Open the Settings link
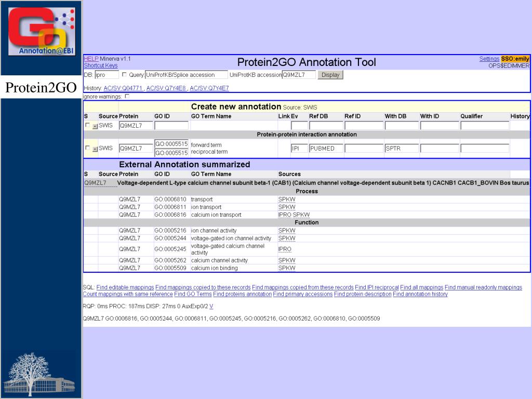The image size is (532, 399). (x=489, y=59)
